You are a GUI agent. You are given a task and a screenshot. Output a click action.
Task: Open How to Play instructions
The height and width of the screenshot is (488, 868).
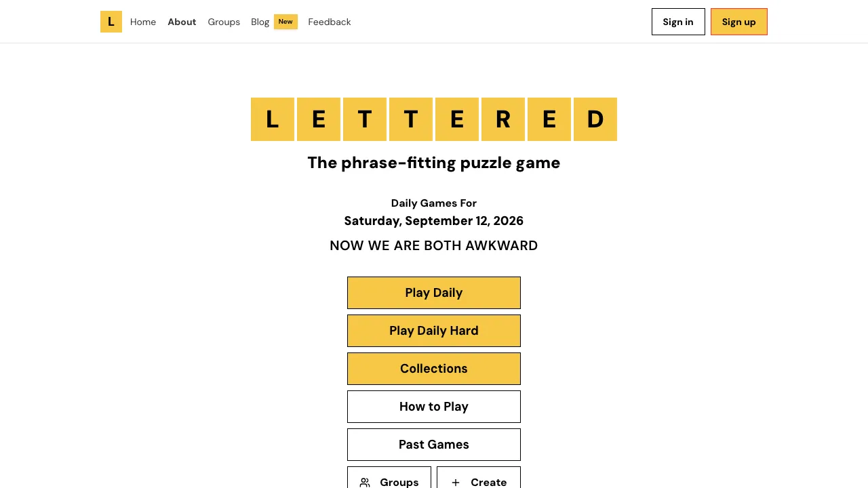click(x=434, y=407)
